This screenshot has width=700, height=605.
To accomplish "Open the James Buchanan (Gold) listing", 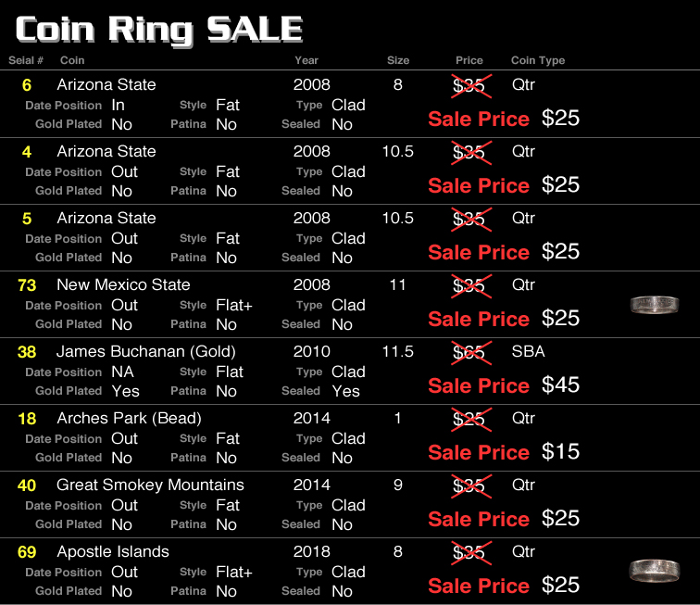I will [x=146, y=352].
